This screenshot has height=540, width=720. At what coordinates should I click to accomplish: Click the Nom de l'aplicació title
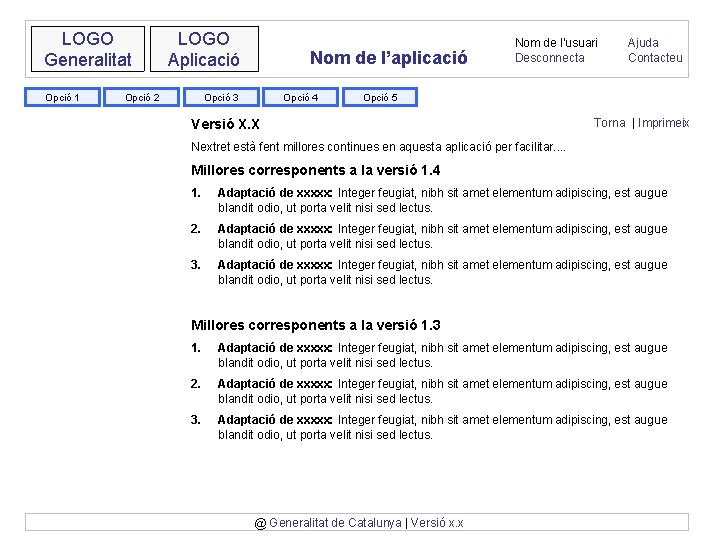pyautogui.click(x=388, y=58)
